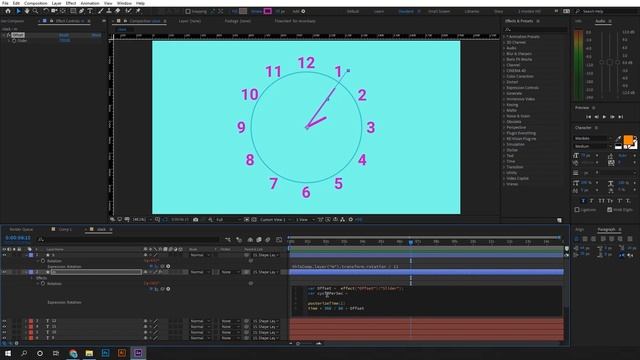Select the Pen tool
The image size is (640, 360).
point(82,11)
